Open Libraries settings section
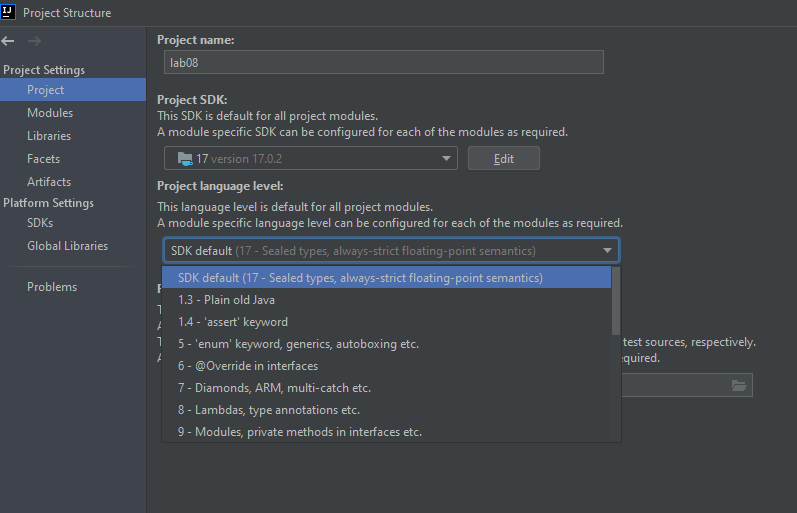The height and width of the screenshot is (513, 797). [x=49, y=136]
